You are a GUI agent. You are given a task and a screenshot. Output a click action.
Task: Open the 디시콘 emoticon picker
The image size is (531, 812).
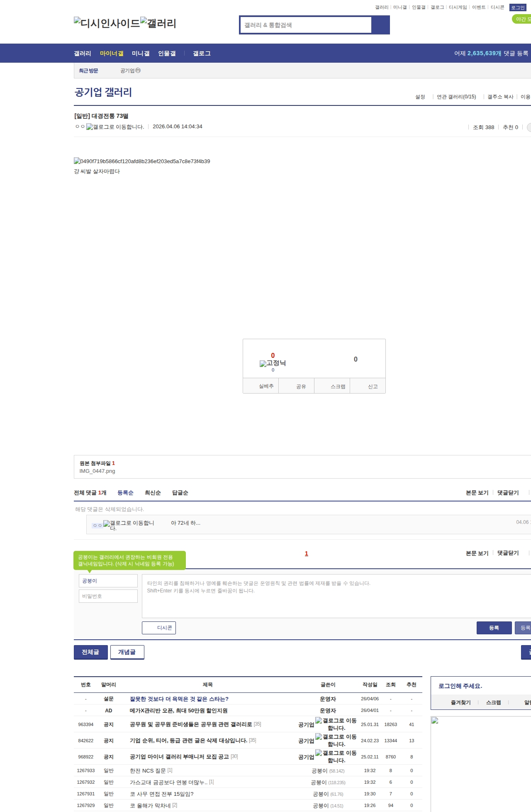pos(159,628)
